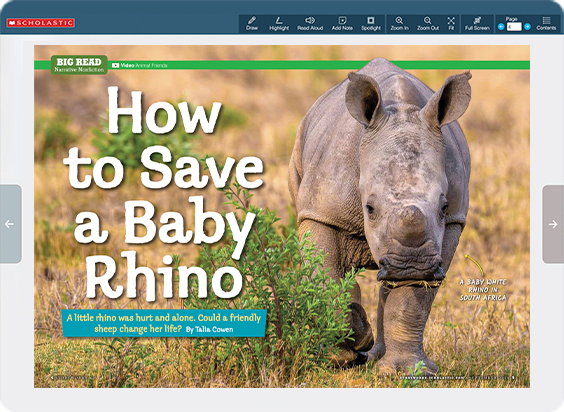
Task: Zoom Out of the page
Action: pyautogui.click(x=428, y=23)
